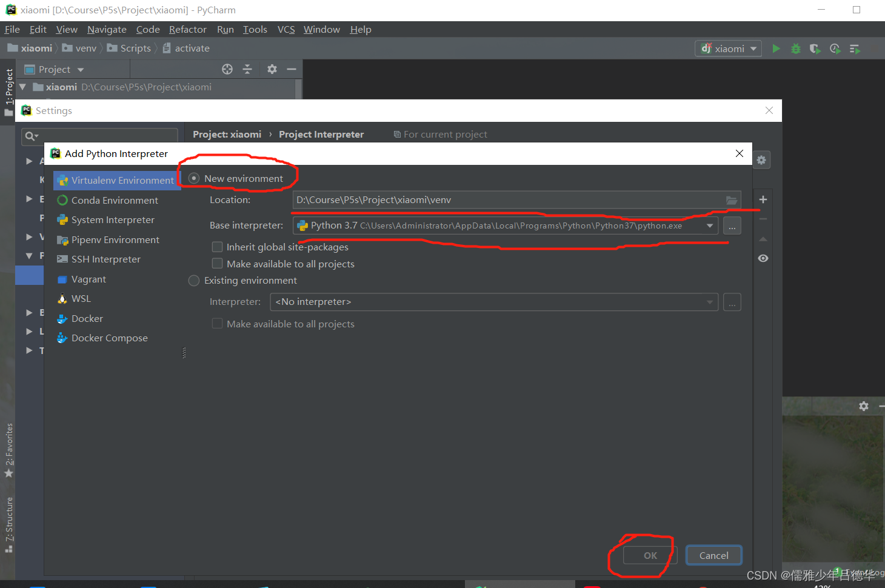Select WSL interpreter type

coord(73,298)
